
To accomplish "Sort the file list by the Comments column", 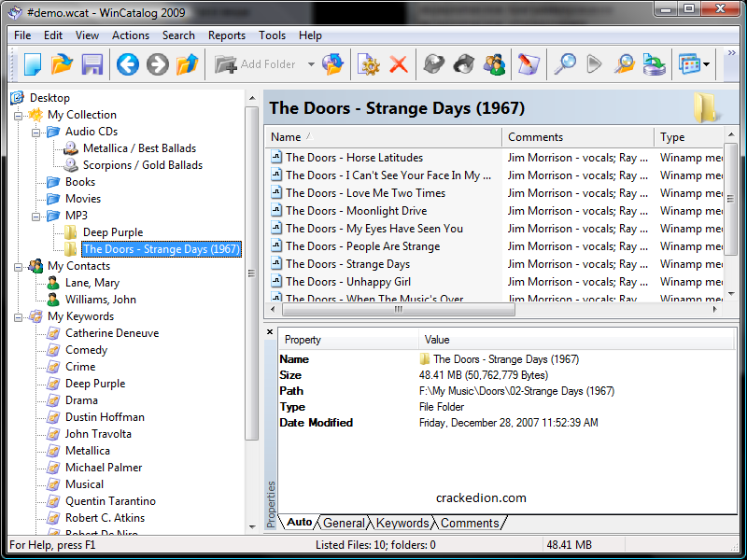I will point(578,137).
